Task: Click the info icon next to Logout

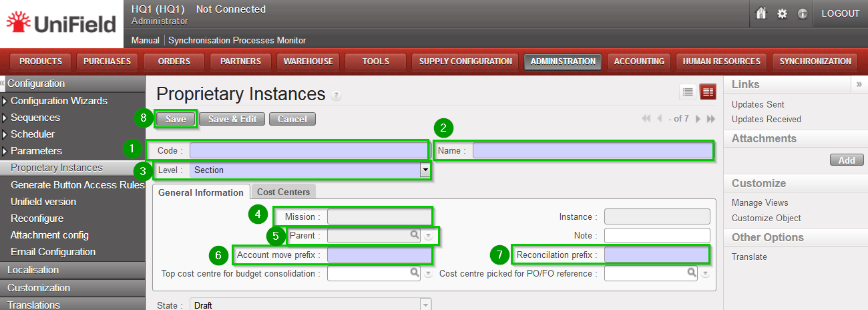Action: (802, 13)
